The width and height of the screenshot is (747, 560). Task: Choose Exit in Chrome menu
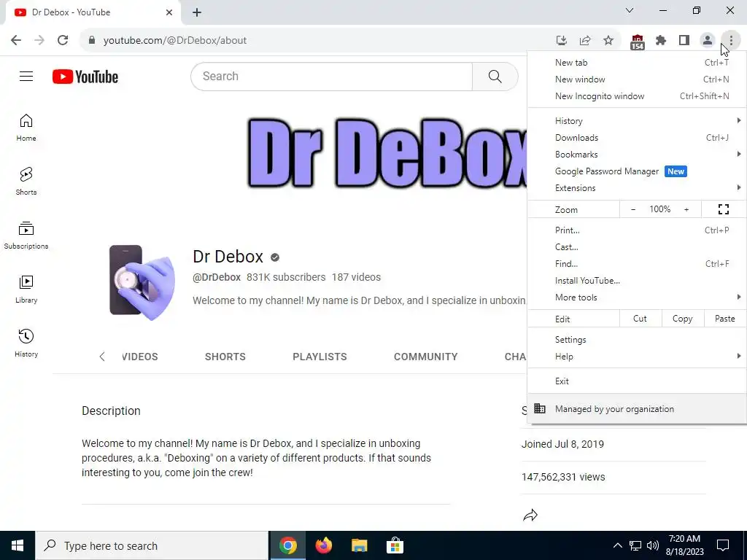pos(637,381)
